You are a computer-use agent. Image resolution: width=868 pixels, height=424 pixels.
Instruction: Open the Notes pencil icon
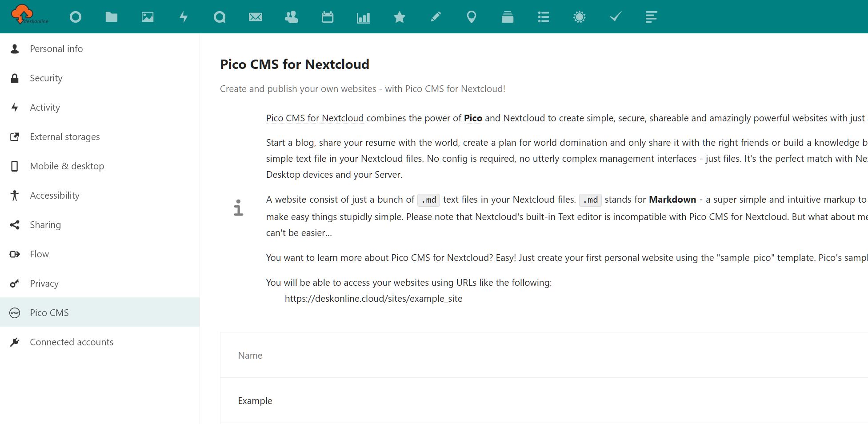436,17
